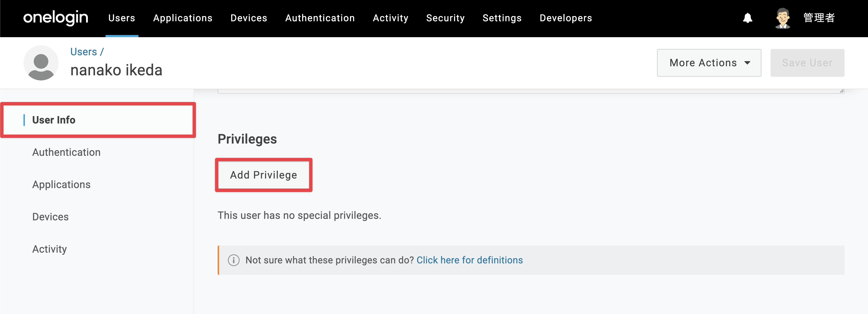Select the Devices sidebar tab

(x=51, y=216)
